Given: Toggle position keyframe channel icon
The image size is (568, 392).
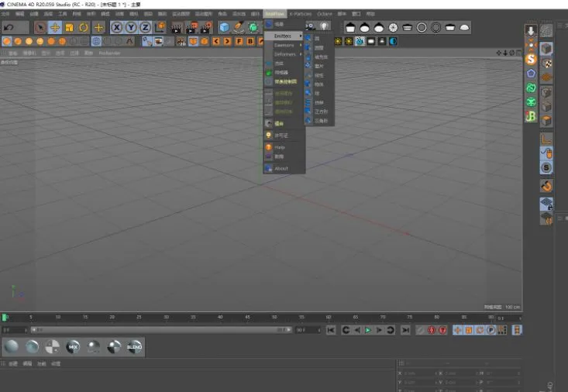Looking at the screenshot, I should (457, 330).
